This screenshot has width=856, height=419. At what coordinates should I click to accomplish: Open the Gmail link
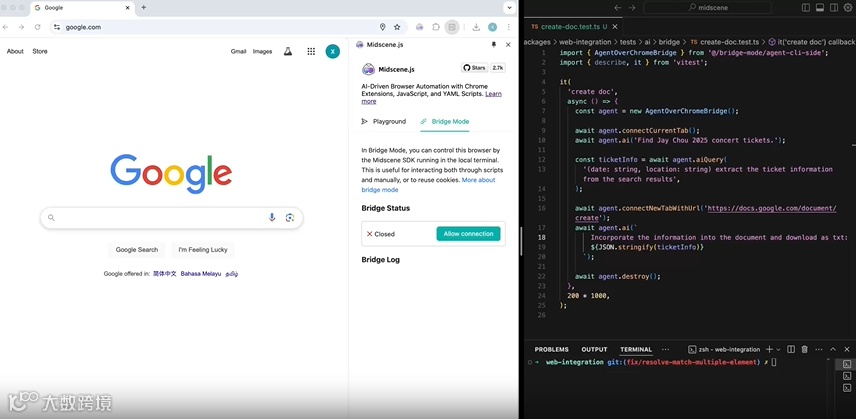pyautogui.click(x=239, y=51)
